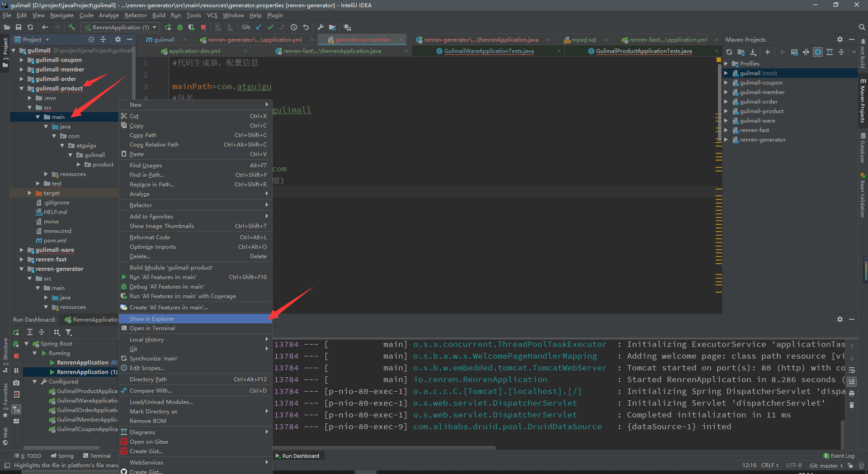Click the Run Dashboard horizontal scrollbar
The image size is (868, 474).
(61, 448)
